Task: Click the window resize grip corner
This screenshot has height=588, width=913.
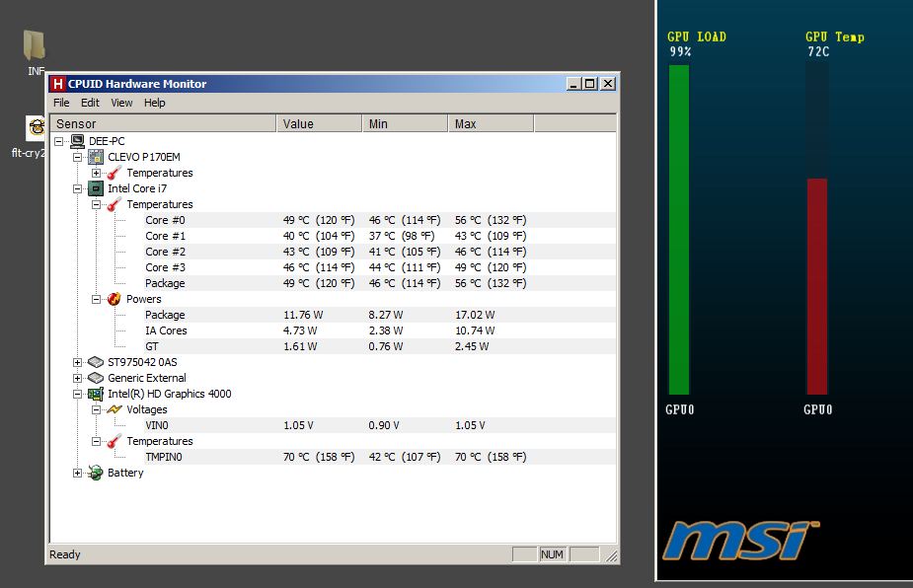Action: pyautogui.click(x=611, y=555)
